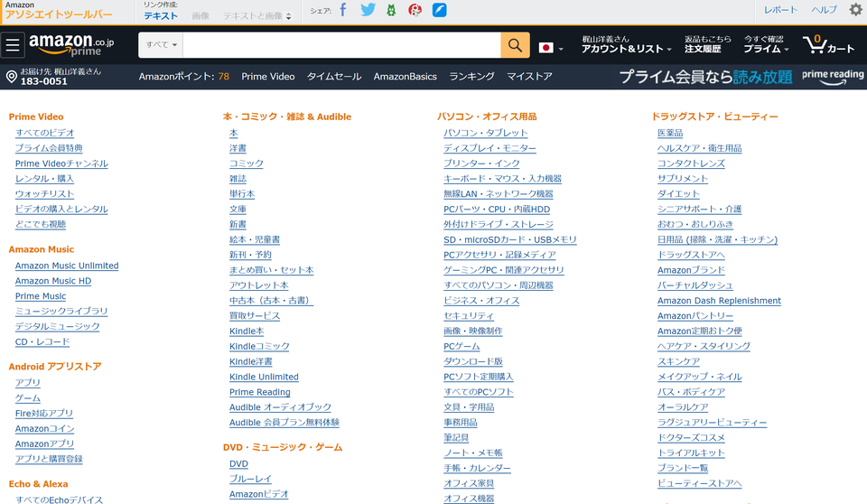Click the orange search magnifier button
The width and height of the screenshot is (867, 504).
pos(515,45)
